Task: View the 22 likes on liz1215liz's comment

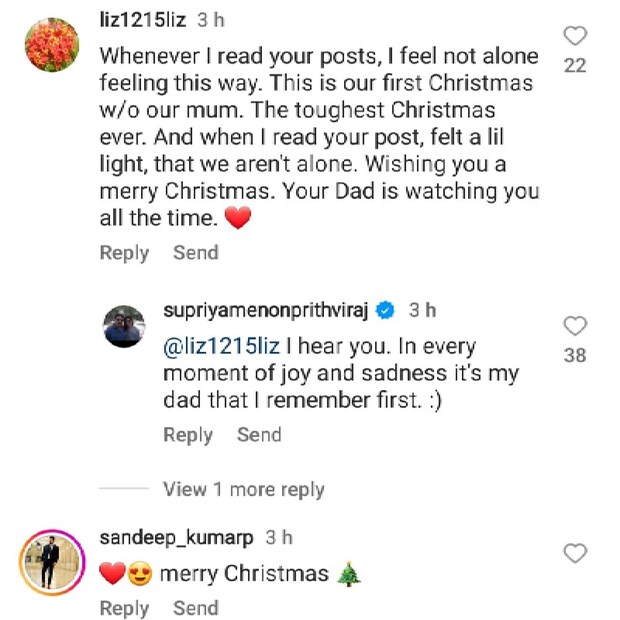Action: (x=575, y=65)
